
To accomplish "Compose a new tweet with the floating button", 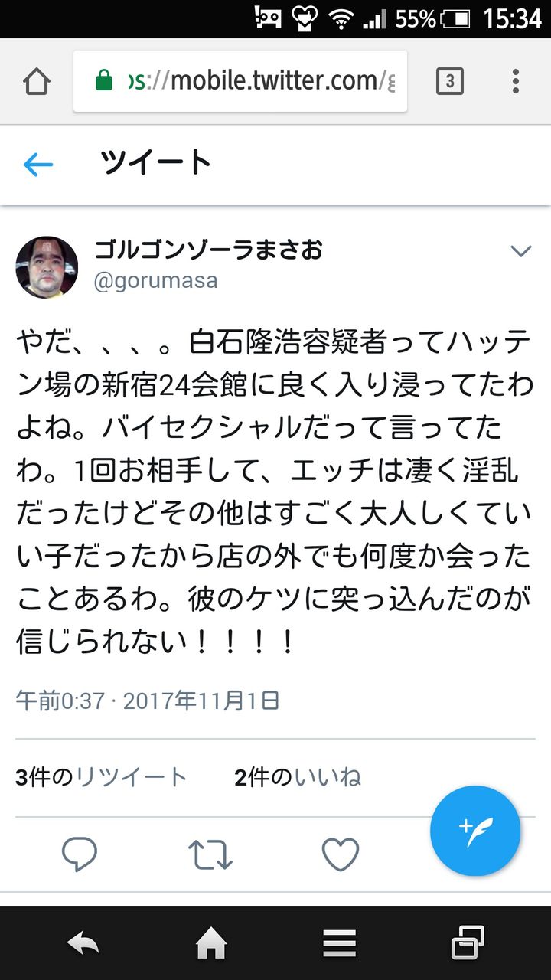I will click(x=475, y=831).
